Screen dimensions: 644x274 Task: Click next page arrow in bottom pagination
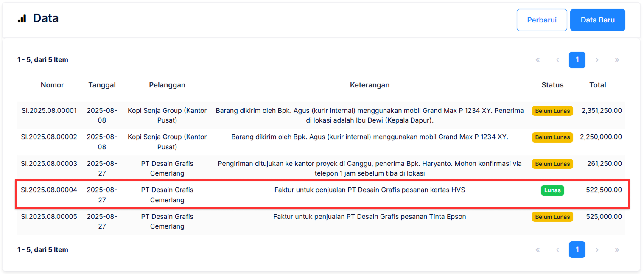[x=597, y=250]
